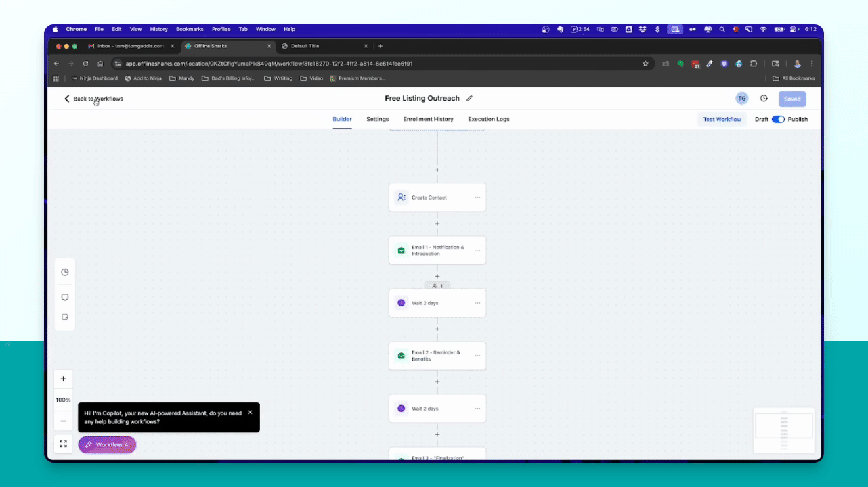This screenshot has height=487, width=868.
Task: Select the Email 2 - Reminder & Benefits node
Action: click(x=437, y=356)
